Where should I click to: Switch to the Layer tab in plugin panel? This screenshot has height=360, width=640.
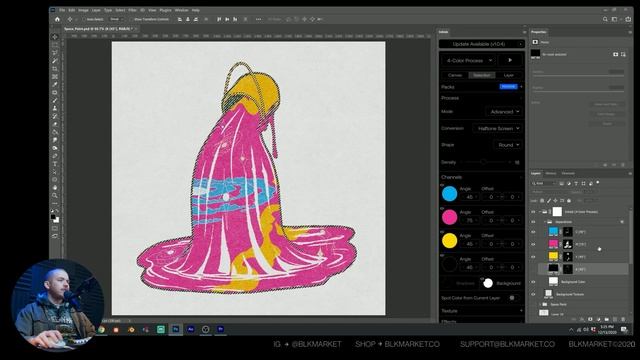tap(509, 75)
